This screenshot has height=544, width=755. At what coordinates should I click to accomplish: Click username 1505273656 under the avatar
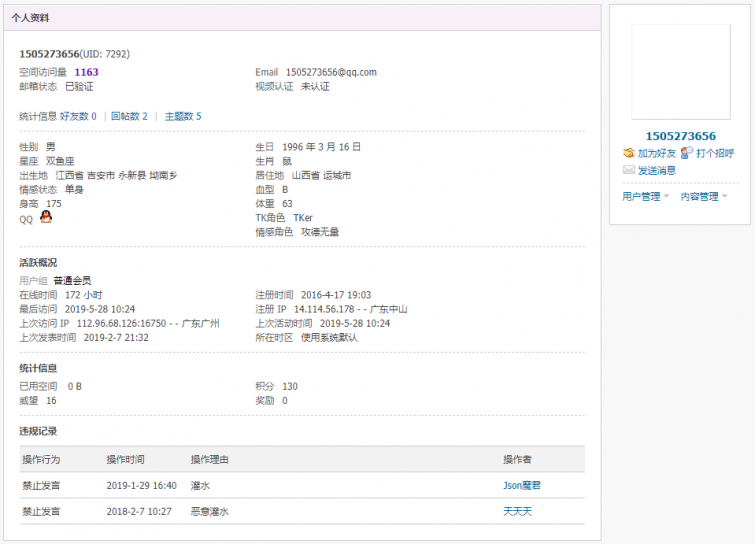click(x=680, y=136)
